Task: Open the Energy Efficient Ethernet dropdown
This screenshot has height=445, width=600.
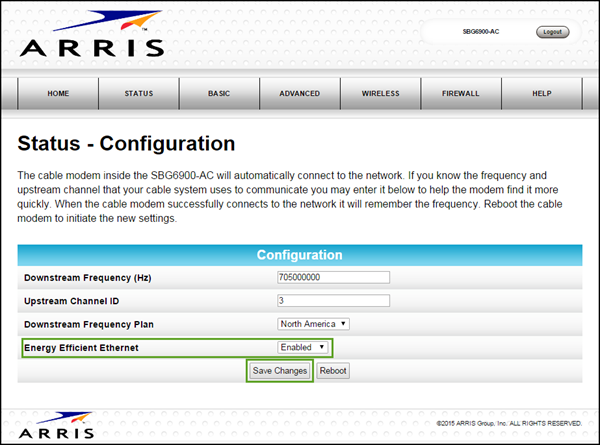Action: pyautogui.click(x=303, y=347)
